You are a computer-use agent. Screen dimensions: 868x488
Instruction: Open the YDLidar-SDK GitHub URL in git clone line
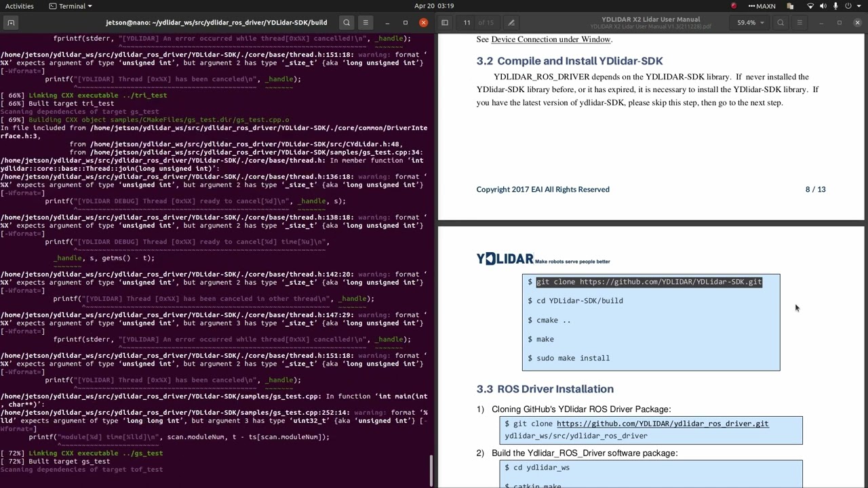point(671,282)
